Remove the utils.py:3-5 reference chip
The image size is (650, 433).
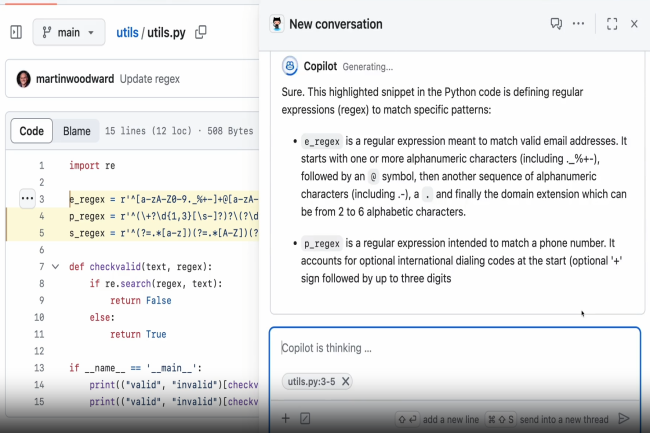click(x=345, y=381)
